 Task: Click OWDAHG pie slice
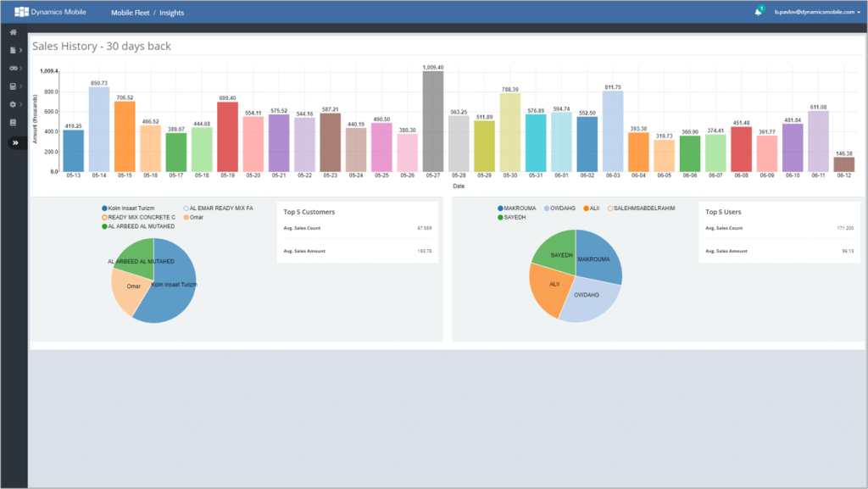pyautogui.click(x=590, y=300)
